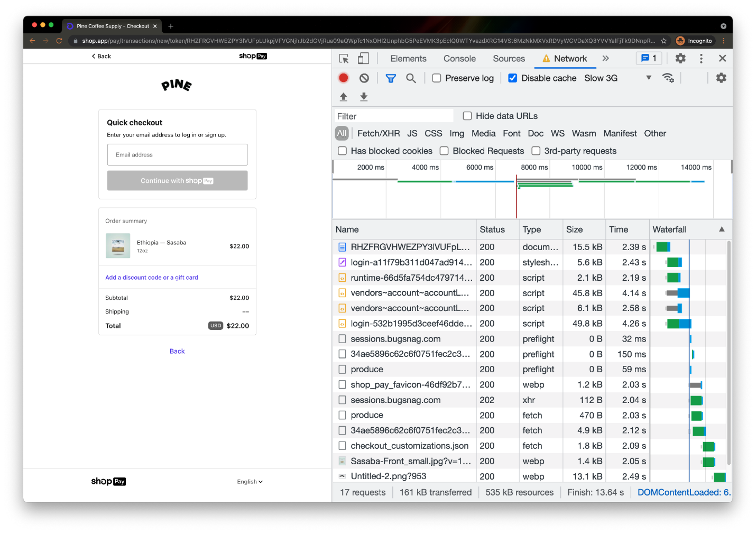Stop recording network log (red circle)
This screenshot has width=756, height=533.
click(x=344, y=78)
